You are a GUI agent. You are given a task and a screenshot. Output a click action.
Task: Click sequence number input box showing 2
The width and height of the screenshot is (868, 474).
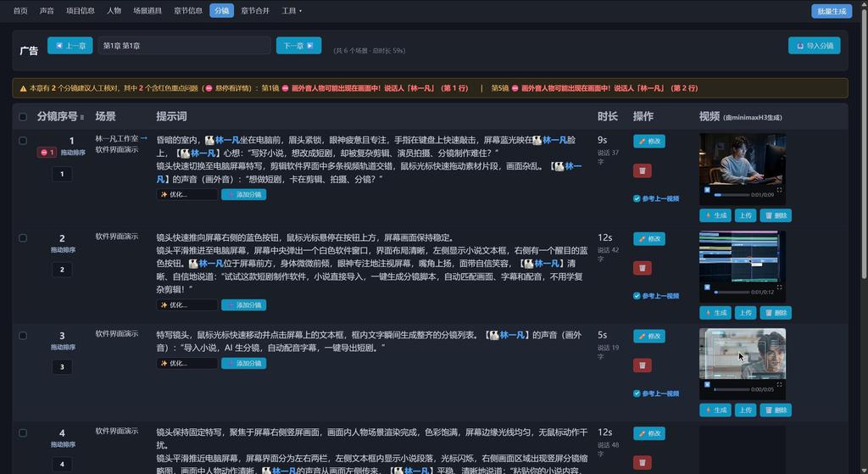62,270
